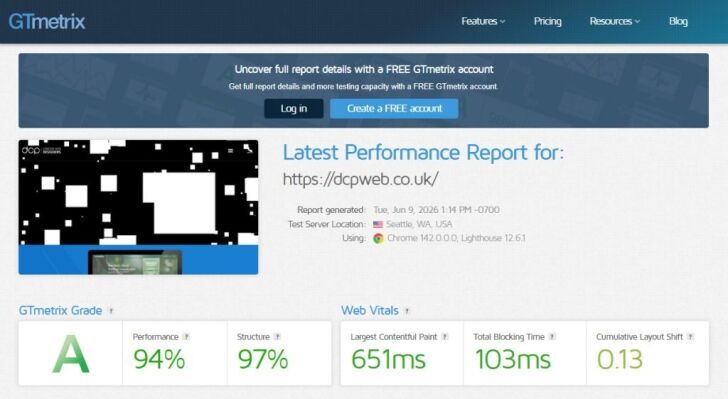Open the dcpweb site screenshot thumbnail

tap(138, 207)
